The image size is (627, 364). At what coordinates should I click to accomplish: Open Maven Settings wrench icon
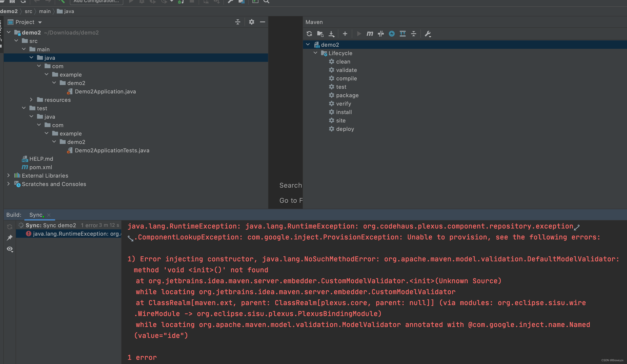428,34
